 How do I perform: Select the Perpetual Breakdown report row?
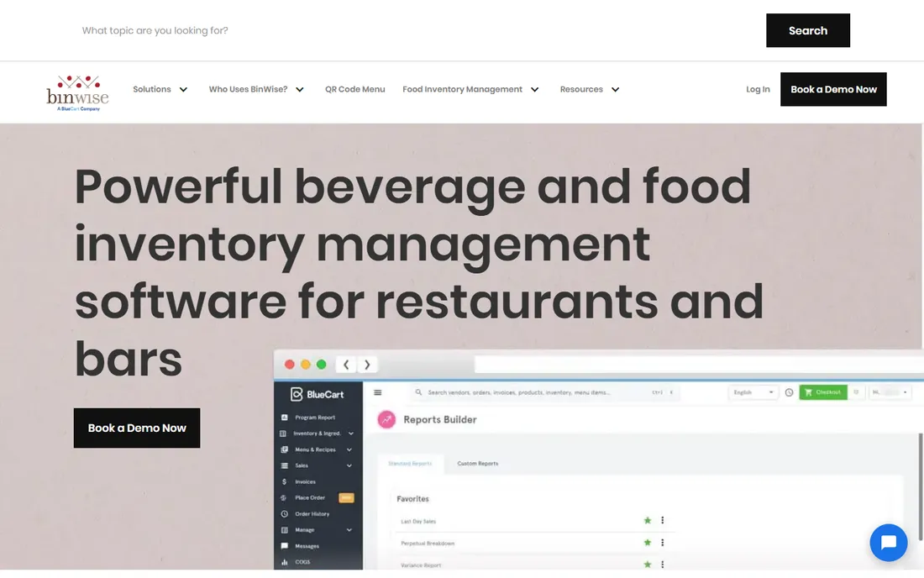tap(535, 543)
